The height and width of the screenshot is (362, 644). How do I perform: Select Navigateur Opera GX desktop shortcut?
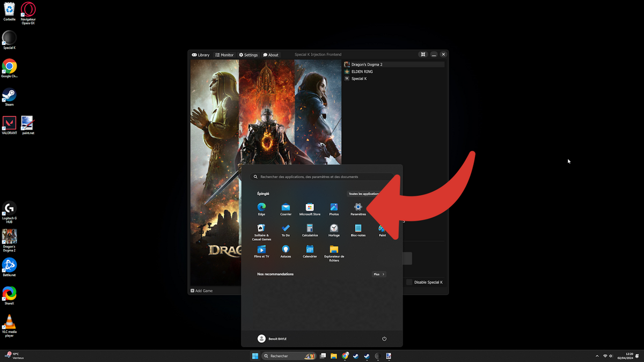(x=28, y=13)
